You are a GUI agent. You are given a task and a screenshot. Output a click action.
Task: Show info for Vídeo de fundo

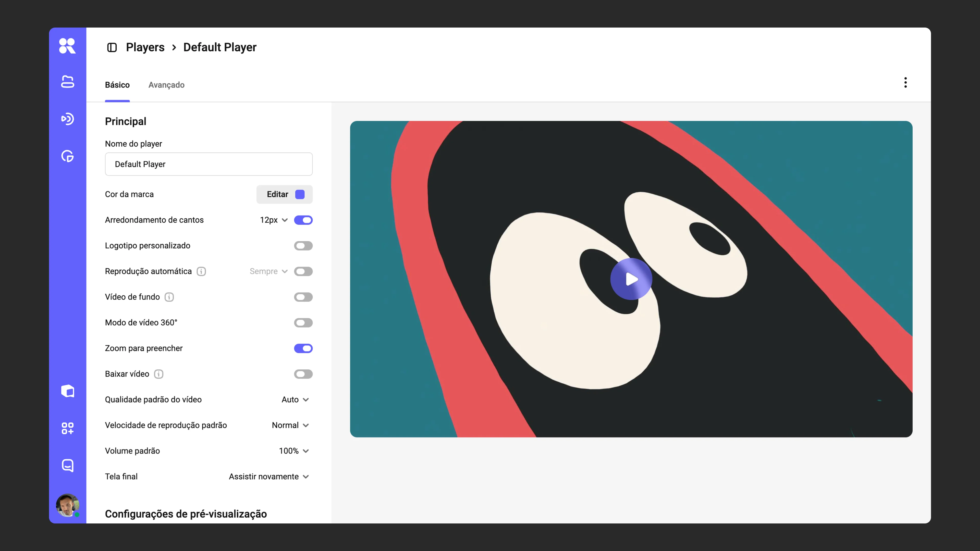click(x=169, y=297)
